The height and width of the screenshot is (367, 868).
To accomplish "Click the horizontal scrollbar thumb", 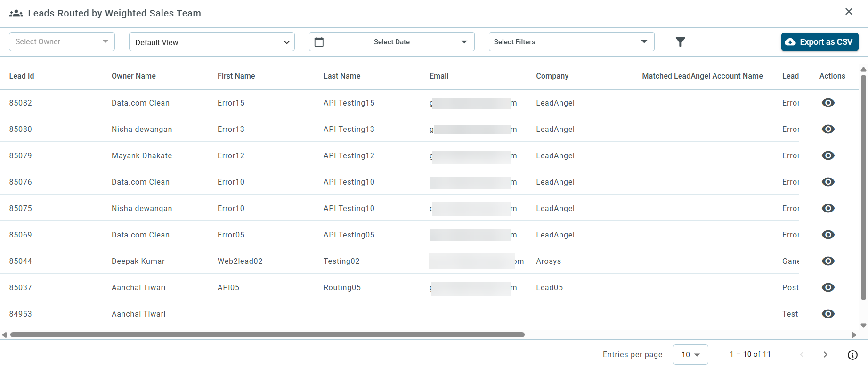I will coord(268,335).
